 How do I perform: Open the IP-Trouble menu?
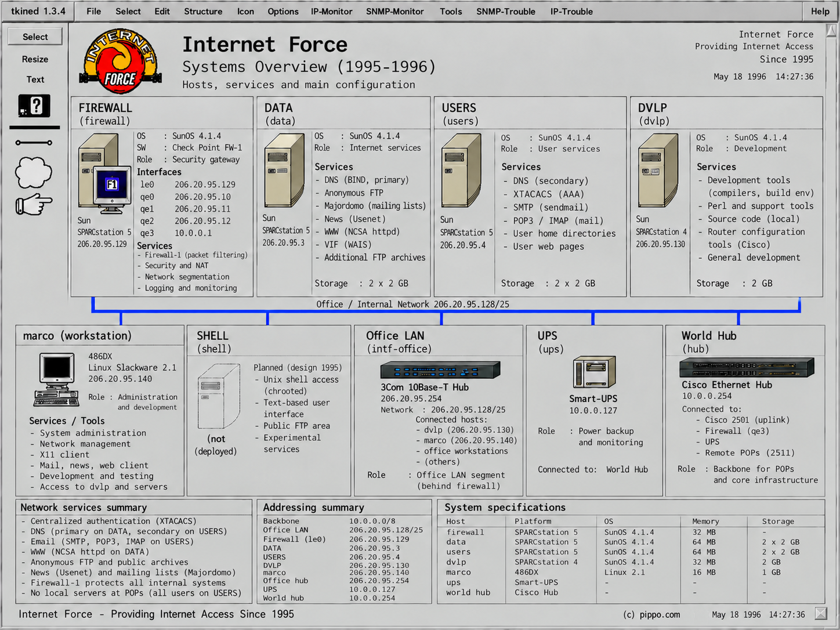[571, 11]
